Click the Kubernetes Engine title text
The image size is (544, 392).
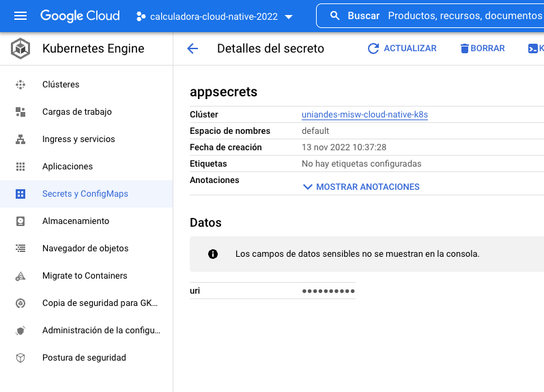[94, 48]
